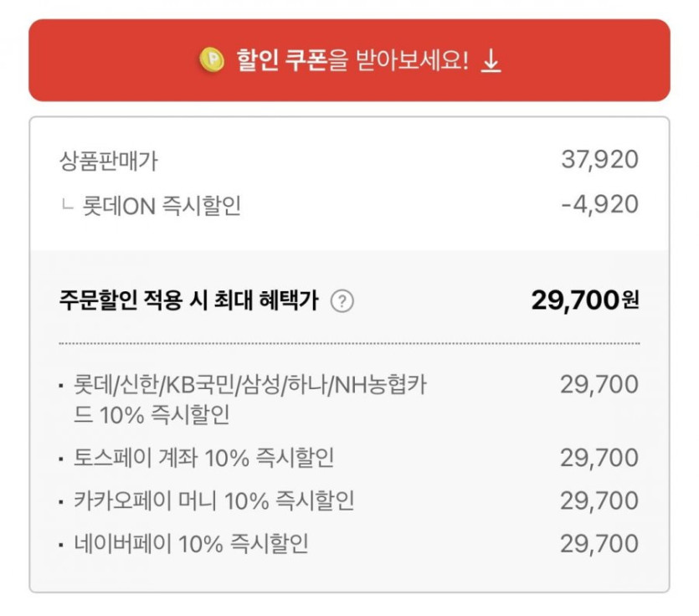Click the 29,700 price beside 카카오페이

(599, 501)
